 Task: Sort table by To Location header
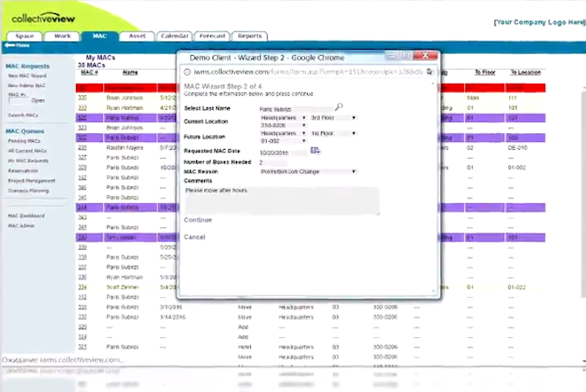(x=526, y=72)
